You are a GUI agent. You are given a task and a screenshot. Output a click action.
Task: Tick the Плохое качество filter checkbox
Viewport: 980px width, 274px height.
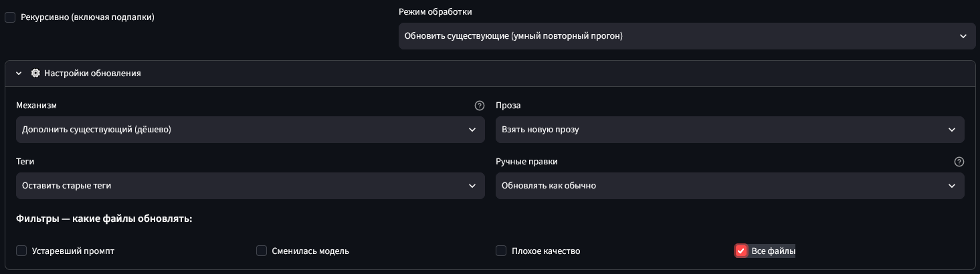click(x=501, y=251)
